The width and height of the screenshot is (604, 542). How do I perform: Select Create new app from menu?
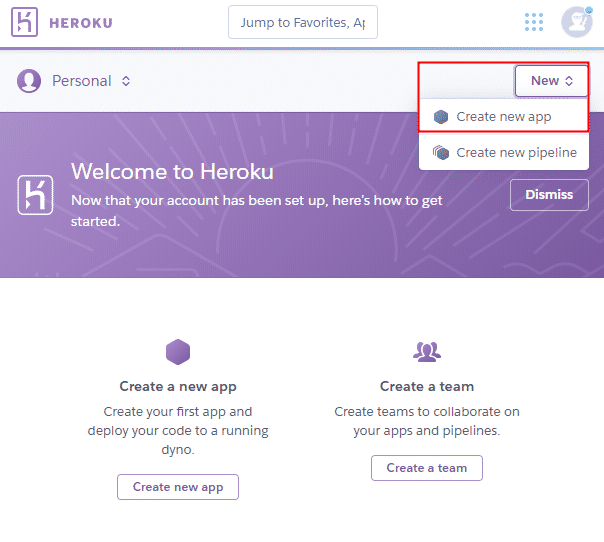click(504, 117)
